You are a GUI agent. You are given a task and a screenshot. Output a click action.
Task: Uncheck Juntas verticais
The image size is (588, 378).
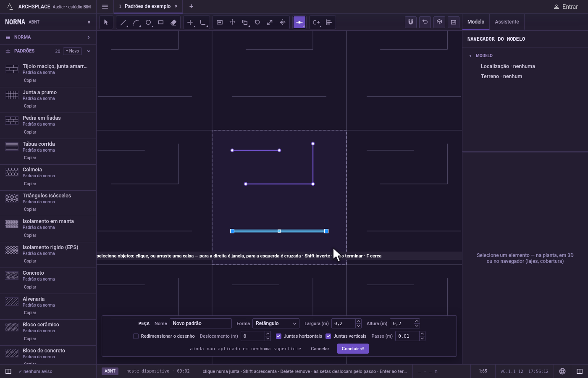pos(328,336)
